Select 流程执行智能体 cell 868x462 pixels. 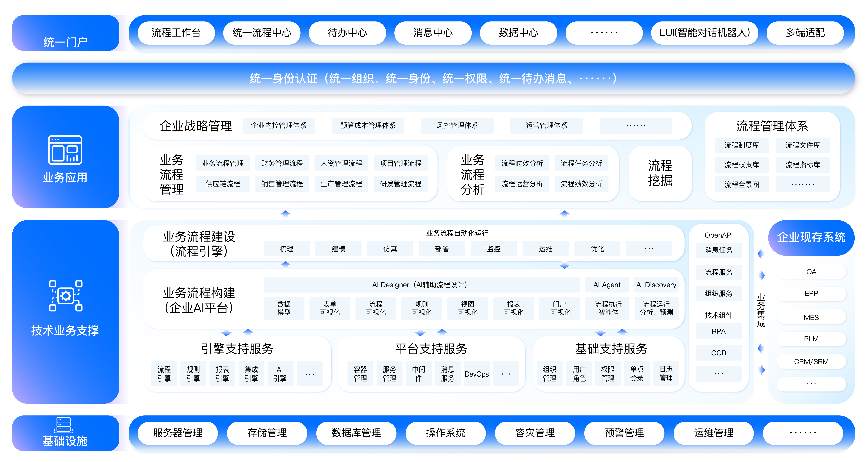click(607, 308)
